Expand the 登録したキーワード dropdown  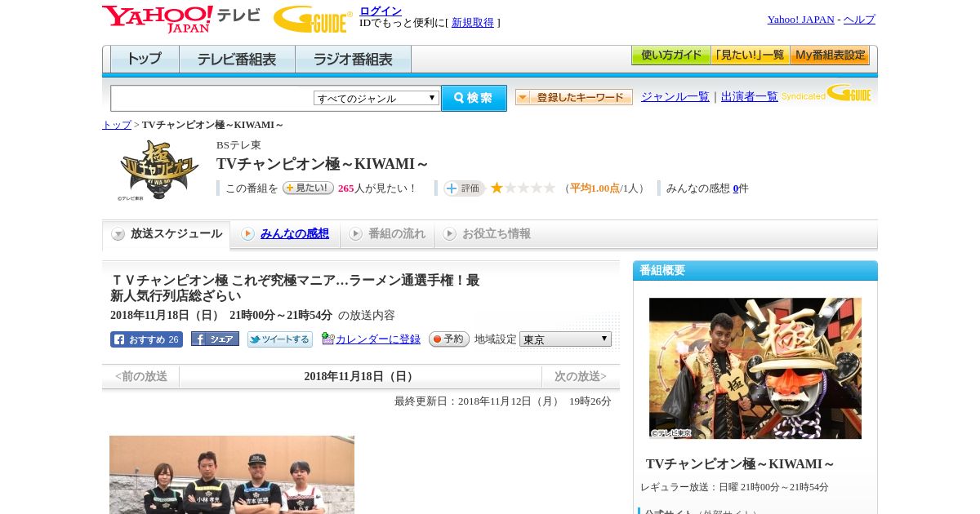click(x=573, y=97)
